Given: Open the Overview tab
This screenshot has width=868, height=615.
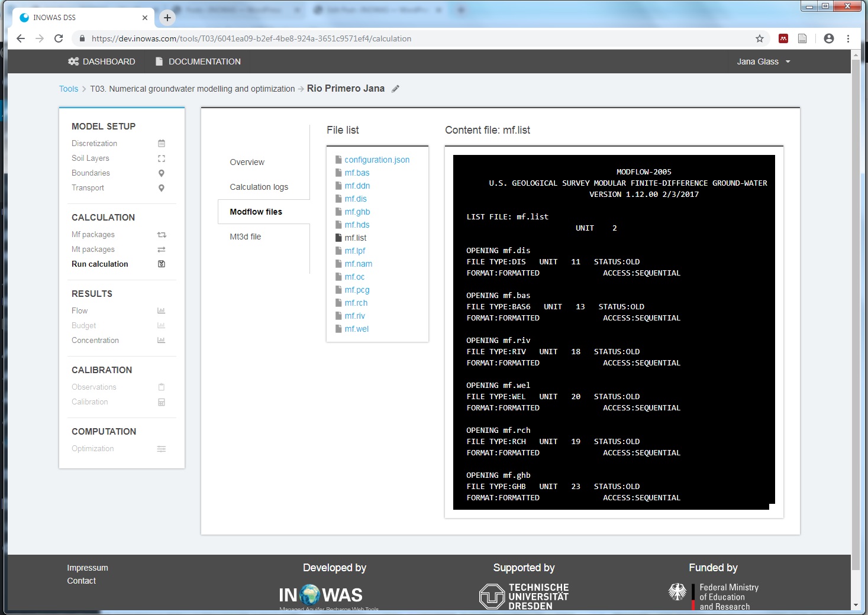Looking at the screenshot, I should pos(247,162).
